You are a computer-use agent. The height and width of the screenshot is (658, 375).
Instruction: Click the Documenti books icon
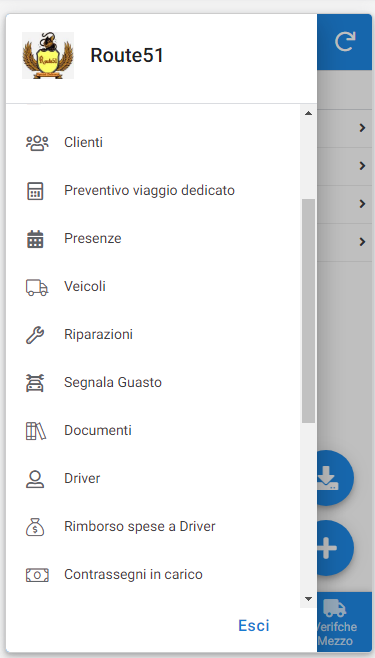tap(36, 431)
